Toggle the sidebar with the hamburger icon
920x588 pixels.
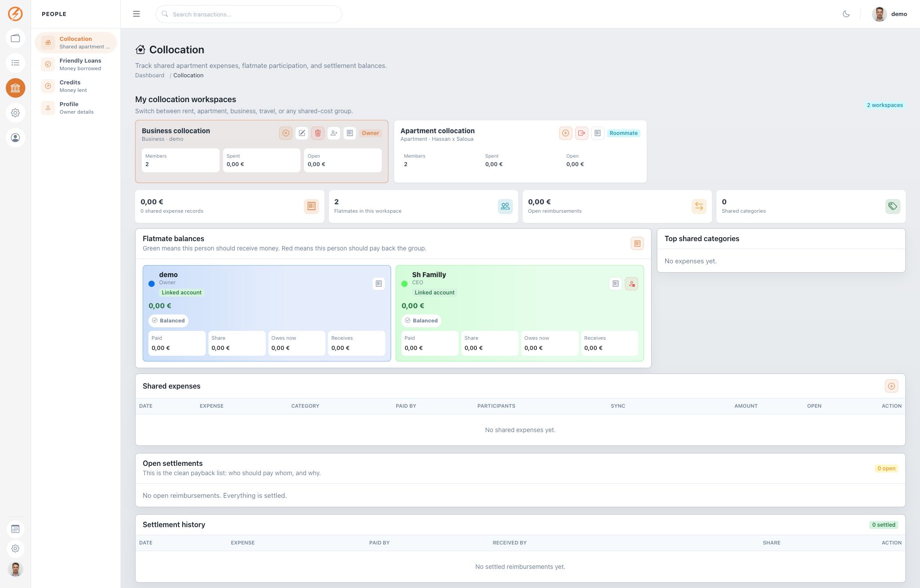[136, 14]
